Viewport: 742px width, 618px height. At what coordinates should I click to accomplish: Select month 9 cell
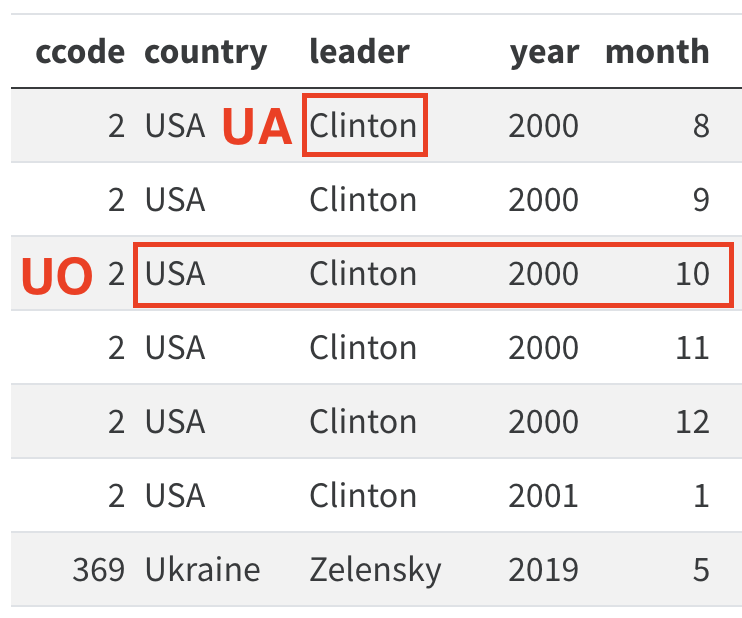(701, 200)
